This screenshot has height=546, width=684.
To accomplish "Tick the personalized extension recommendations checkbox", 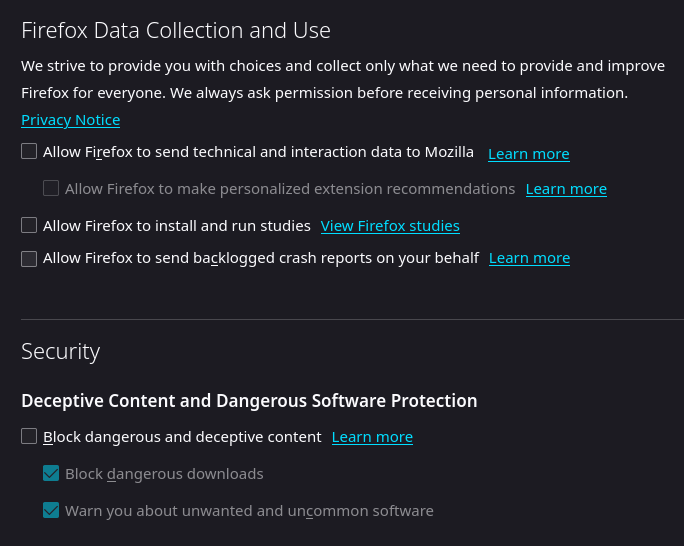I will [x=51, y=188].
